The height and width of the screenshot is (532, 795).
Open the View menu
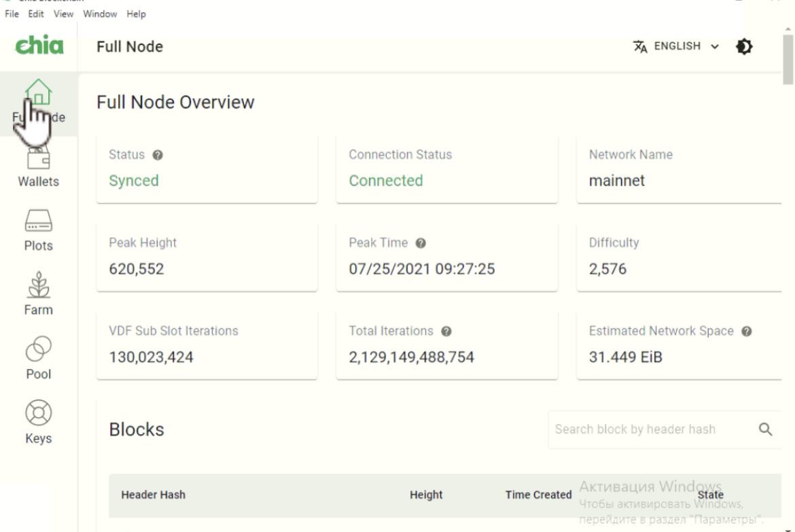(63, 14)
